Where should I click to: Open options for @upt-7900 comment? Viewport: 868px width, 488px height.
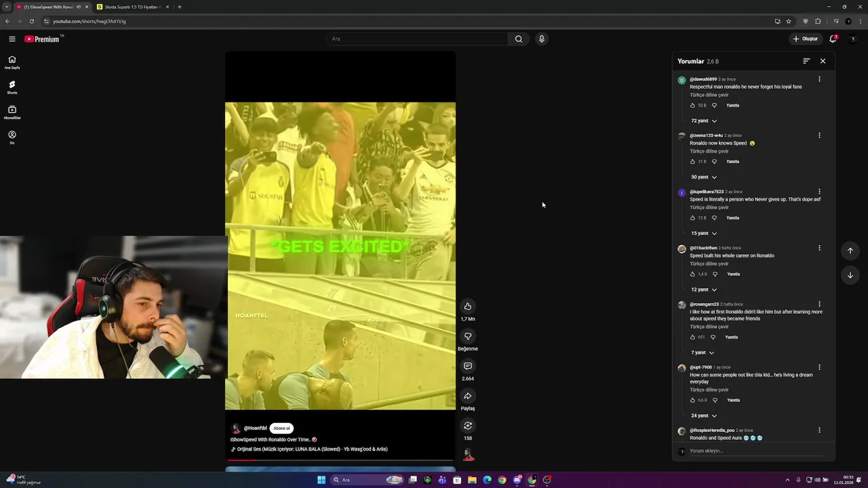pyautogui.click(x=819, y=367)
